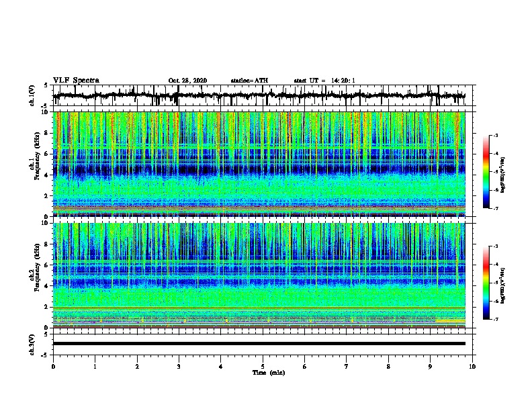Screen dimensions: 532x411
Task: Click the ch.1 spectrogram color scale bar
Action: (x=486, y=172)
